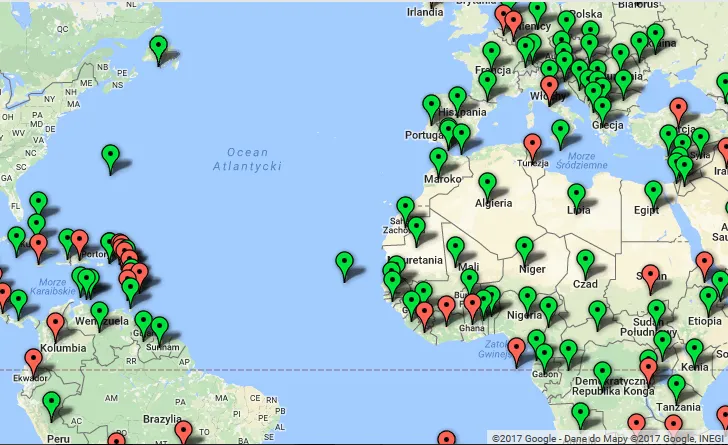This screenshot has width=728, height=445.
Task: Select the green marker on Peru
Action: pyautogui.click(x=52, y=406)
